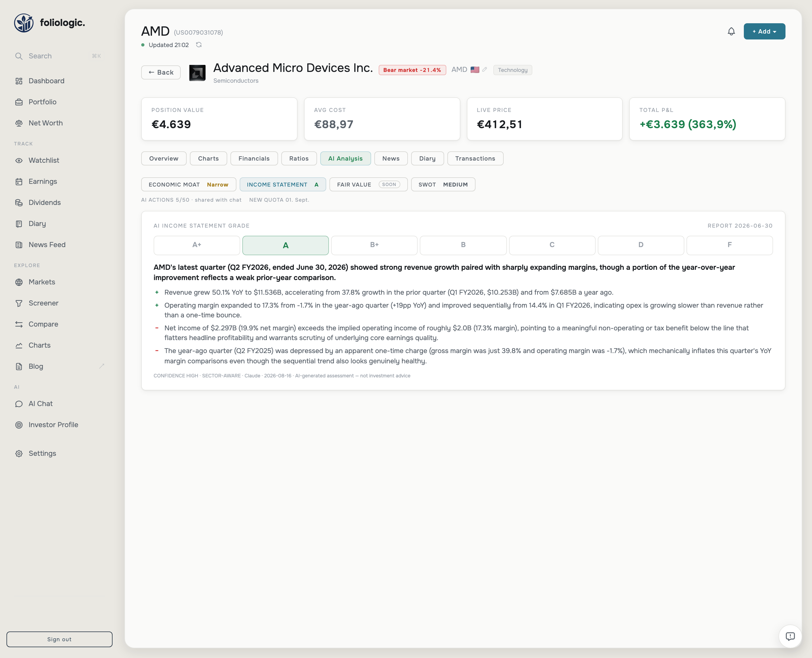Open Dashboard via its grid icon

(x=19, y=81)
